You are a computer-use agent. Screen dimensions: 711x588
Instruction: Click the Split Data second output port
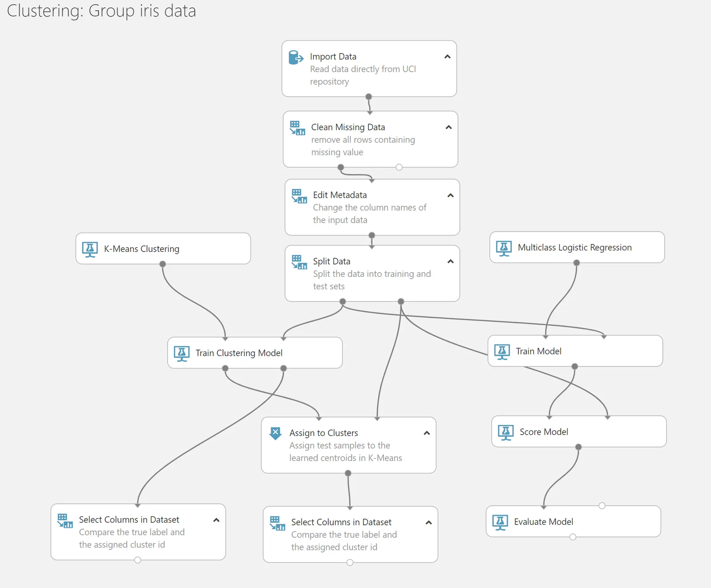pyautogui.click(x=401, y=301)
